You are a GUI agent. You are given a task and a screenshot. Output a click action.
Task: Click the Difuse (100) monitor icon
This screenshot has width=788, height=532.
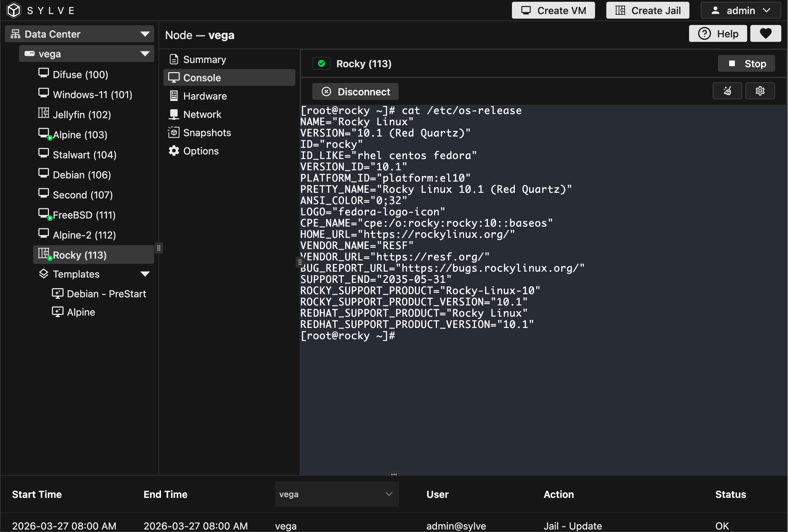[x=44, y=73]
